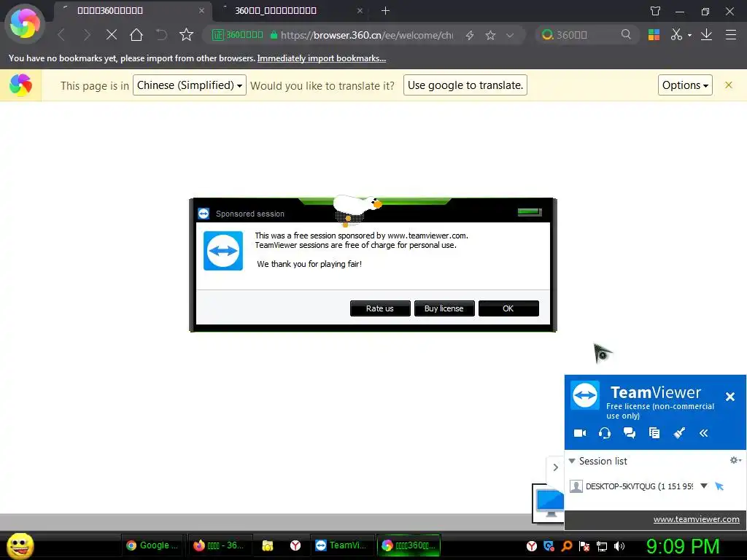Viewport: 747px width, 560px height.
Task: Expand the screenshot tool dropdown arrow
Action: (x=689, y=35)
